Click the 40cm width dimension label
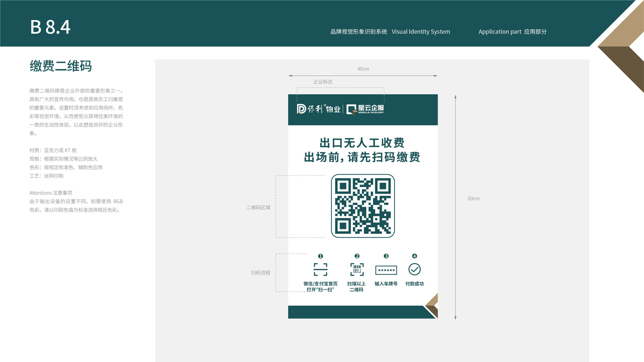 [363, 69]
